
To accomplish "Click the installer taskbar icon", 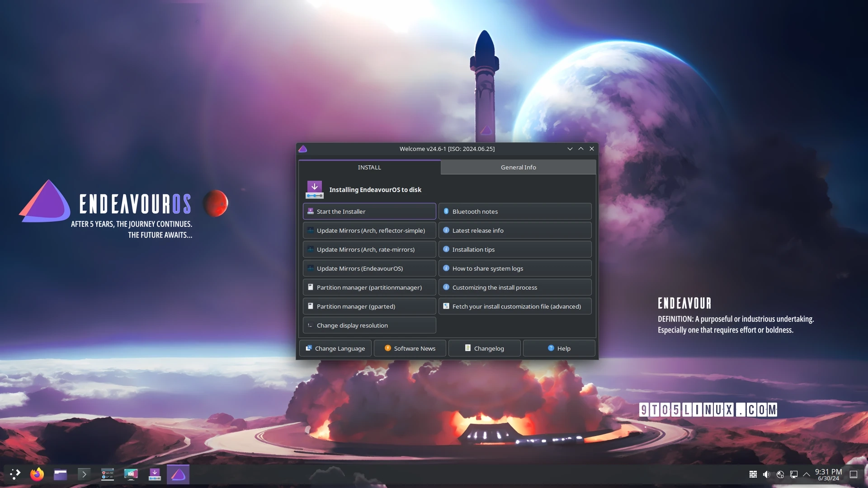I will coord(155,474).
